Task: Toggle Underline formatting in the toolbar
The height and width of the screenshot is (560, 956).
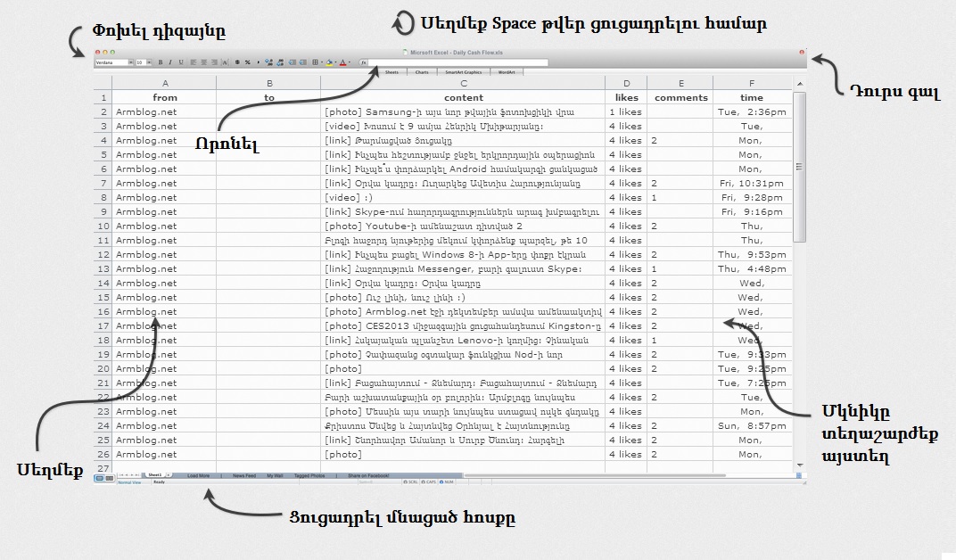Action: tap(181, 62)
